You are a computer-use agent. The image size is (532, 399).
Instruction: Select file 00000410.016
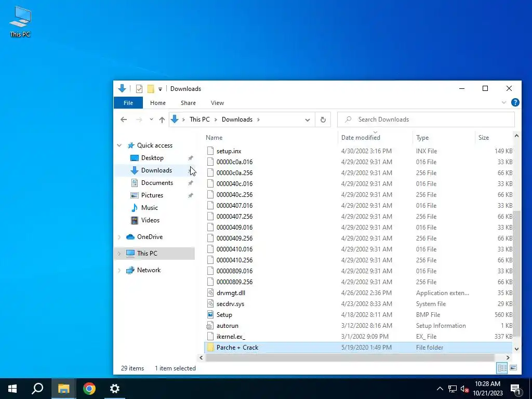[x=359, y=249]
